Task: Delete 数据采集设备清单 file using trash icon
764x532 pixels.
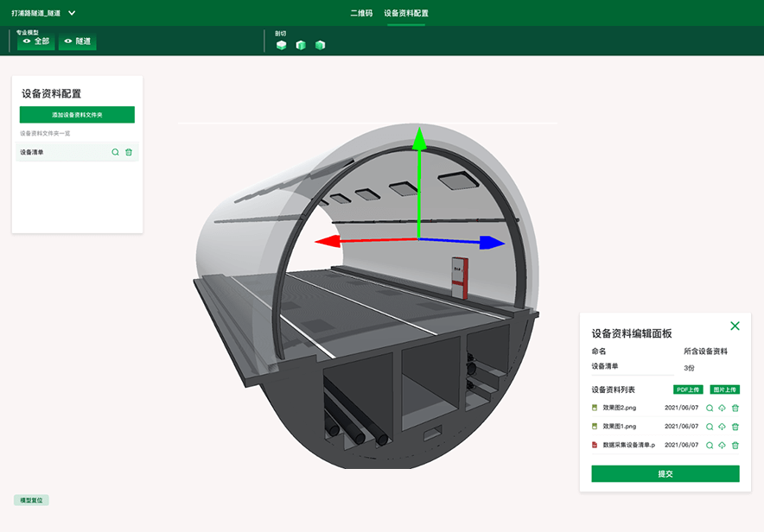Action: 735,446
